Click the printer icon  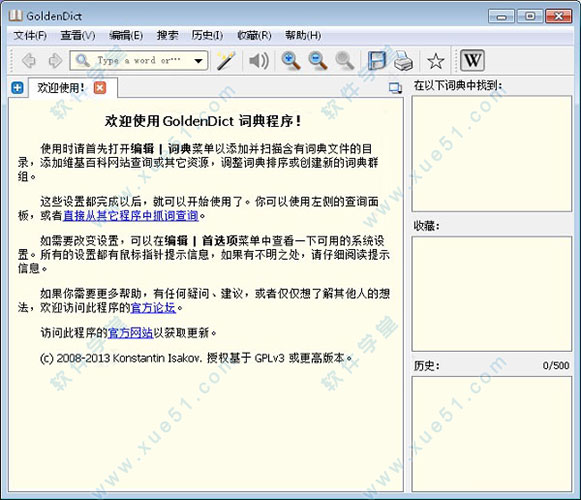coord(403,60)
